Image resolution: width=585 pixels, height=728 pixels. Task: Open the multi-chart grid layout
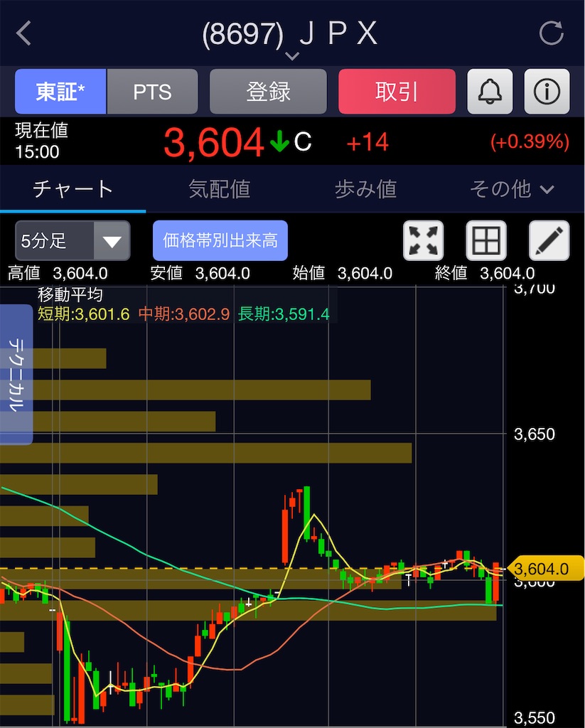(x=486, y=240)
